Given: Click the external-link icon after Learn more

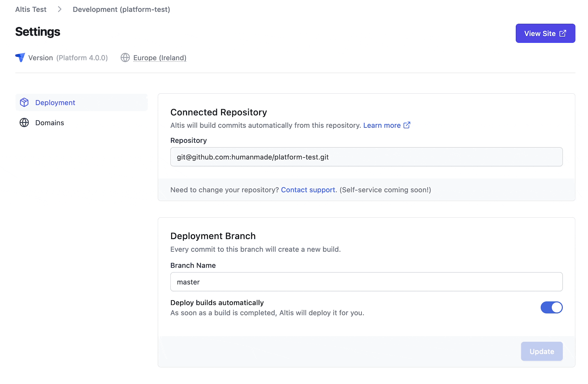Looking at the screenshot, I should [x=407, y=125].
